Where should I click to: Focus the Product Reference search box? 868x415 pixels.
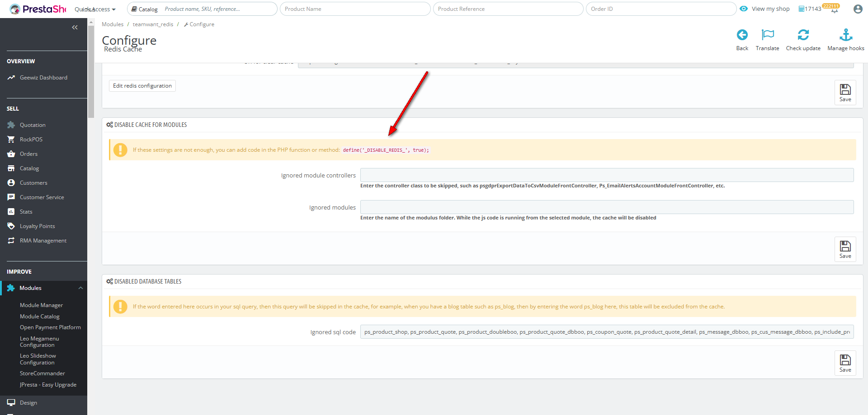click(x=508, y=9)
